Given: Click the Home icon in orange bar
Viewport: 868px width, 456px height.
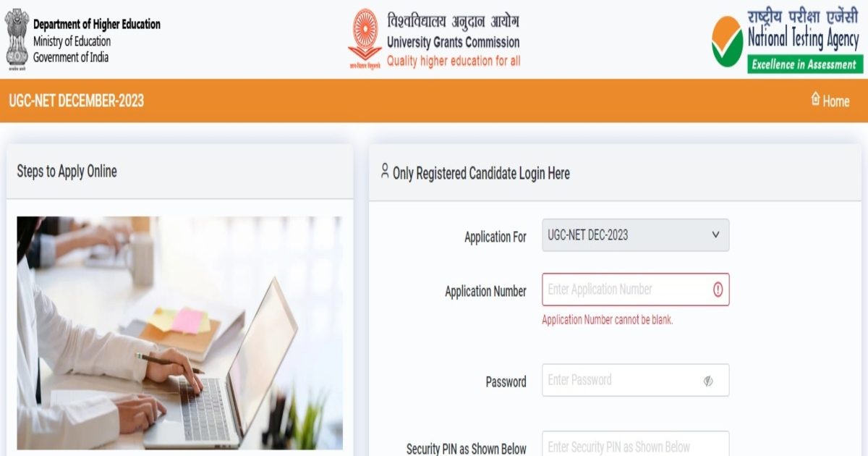Looking at the screenshot, I should (815, 98).
